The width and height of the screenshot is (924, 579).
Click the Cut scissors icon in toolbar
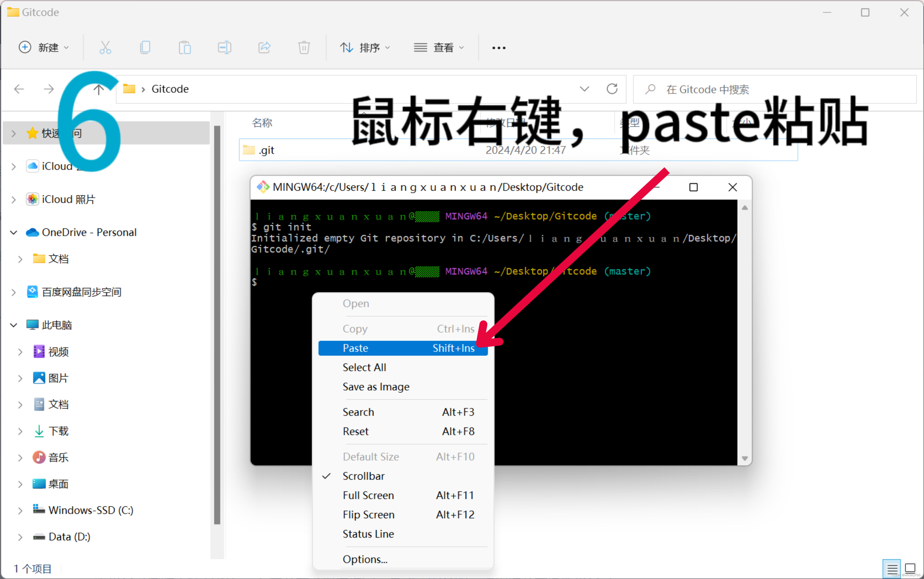[x=105, y=48]
